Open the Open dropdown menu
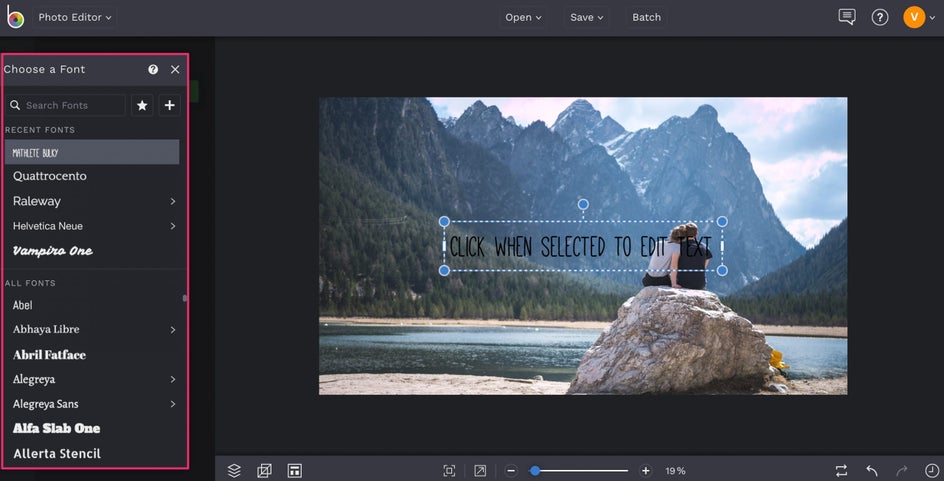Image resolution: width=944 pixels, height=481 pixels. [x=523, y=17]
